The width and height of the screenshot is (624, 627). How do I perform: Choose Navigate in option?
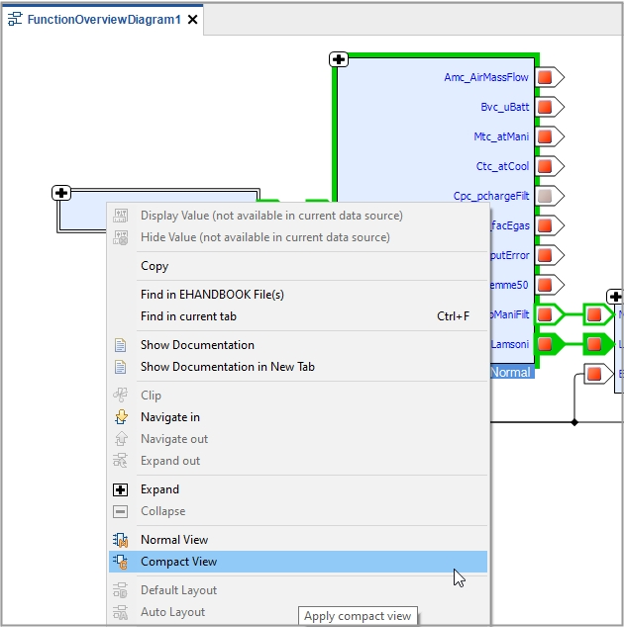coord(298,417)
